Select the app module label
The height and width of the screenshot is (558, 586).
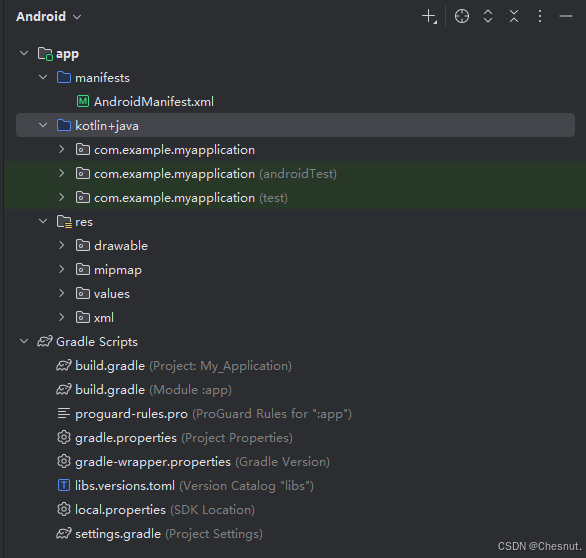tap(67, 54)
